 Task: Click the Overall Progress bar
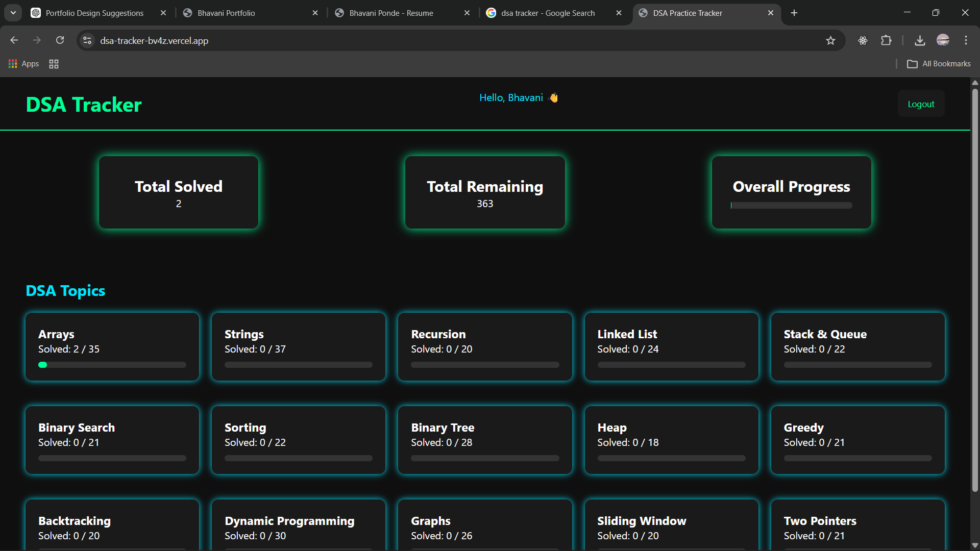click(x=791, y=205)
